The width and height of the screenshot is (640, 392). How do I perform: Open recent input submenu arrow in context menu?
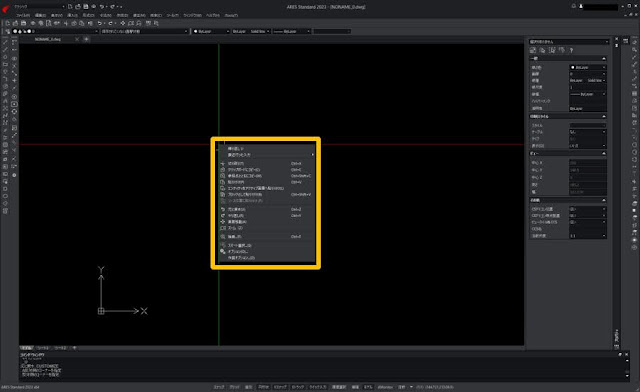coord(313,155)
